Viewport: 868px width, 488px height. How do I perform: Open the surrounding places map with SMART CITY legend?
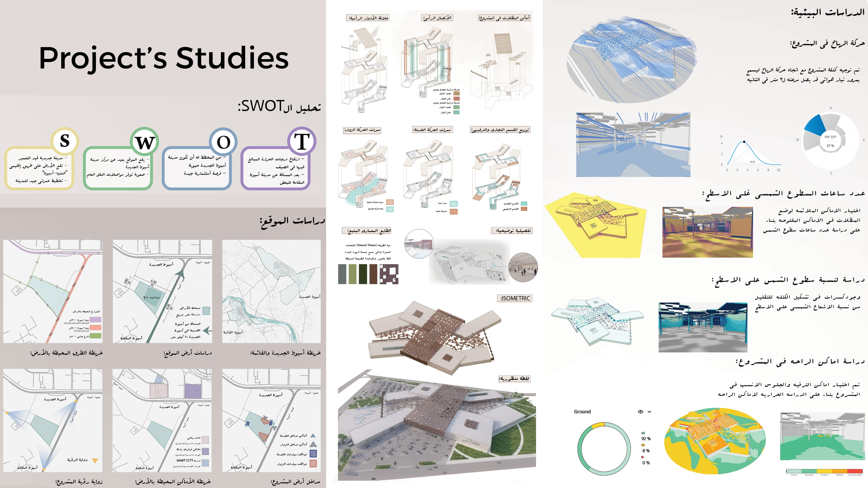coord(162,420)
